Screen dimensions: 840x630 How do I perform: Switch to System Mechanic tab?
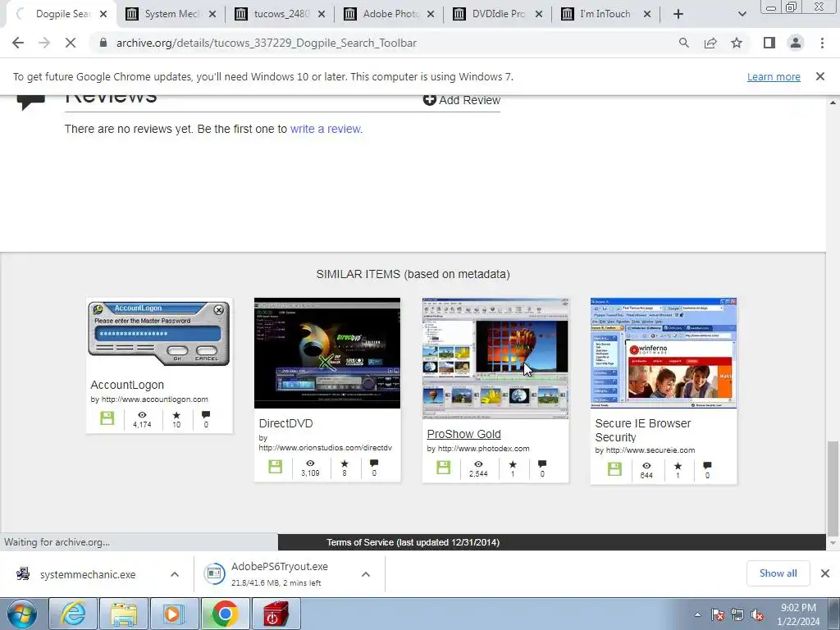tap(171, 14)
